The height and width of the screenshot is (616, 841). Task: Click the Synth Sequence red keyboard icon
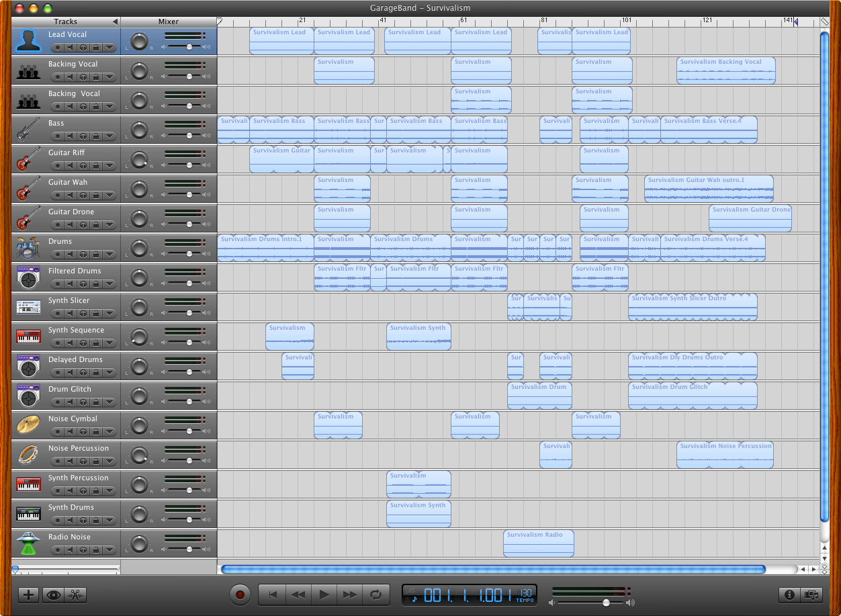[28, 337]
